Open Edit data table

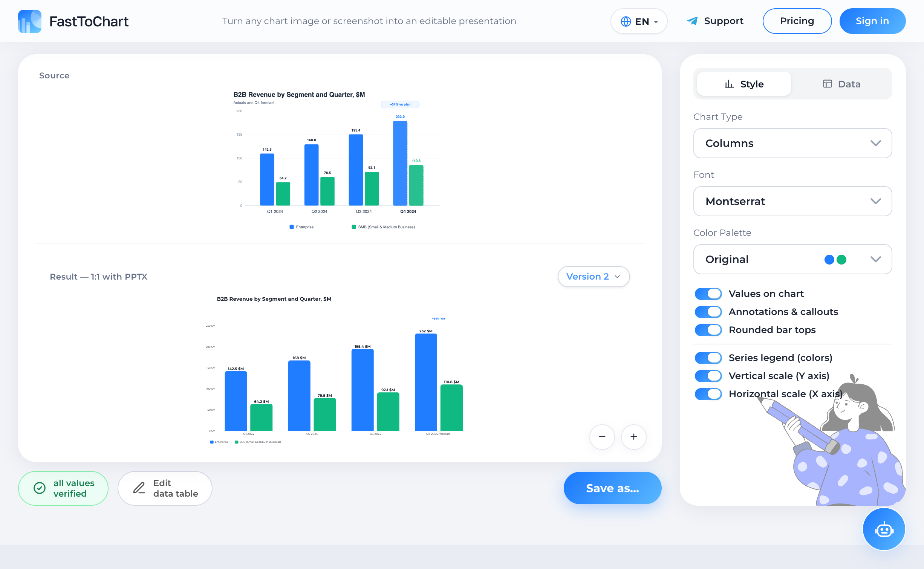tap(165, 488)
